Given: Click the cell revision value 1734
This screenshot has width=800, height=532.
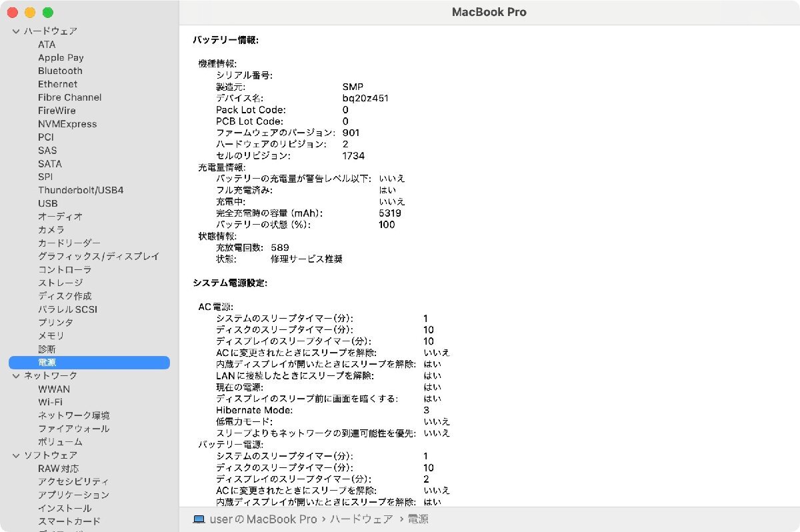Looking at the screenshot, I should (353, 155).
